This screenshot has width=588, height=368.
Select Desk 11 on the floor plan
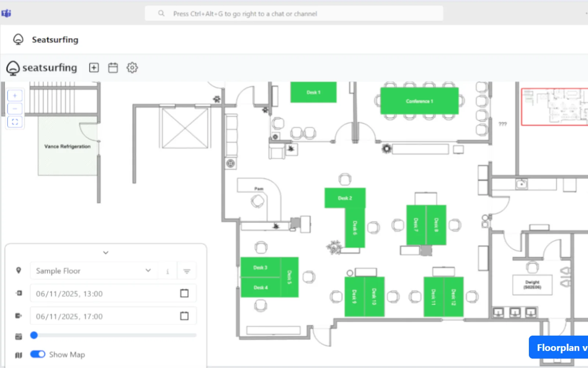click(x=433, y=297)
